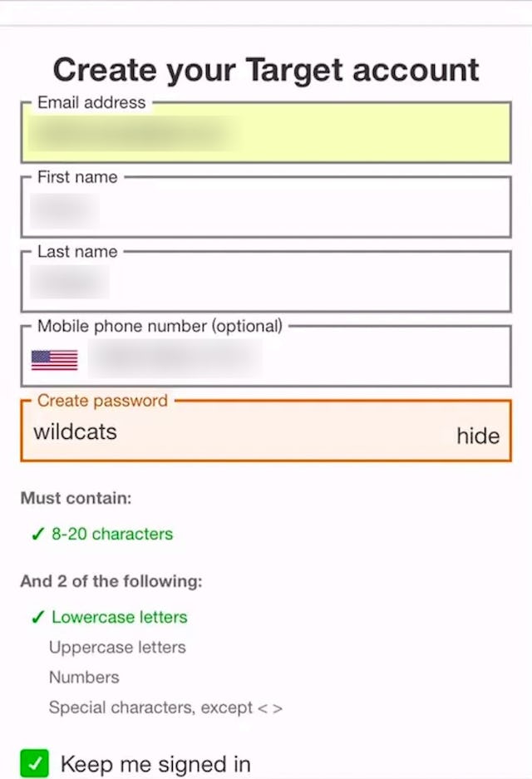Click the Special characters requirement text
The height and width of the screenshot is (779, 532).
(x=165, y=708)
